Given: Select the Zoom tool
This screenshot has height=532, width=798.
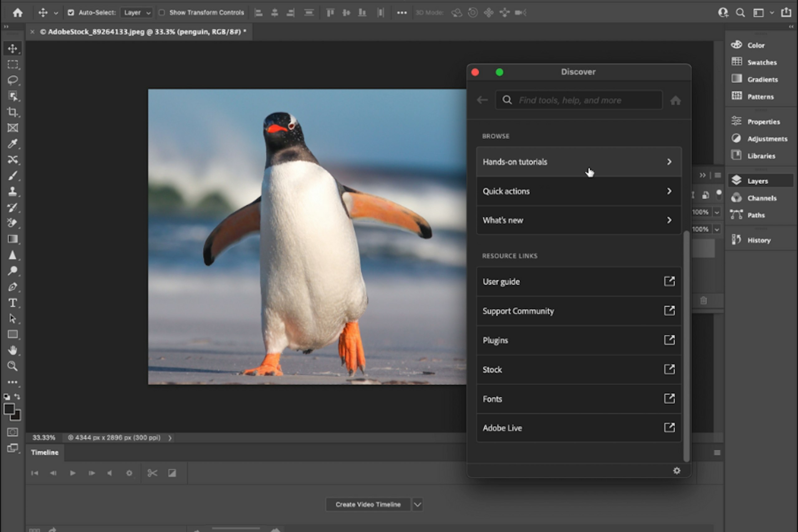Looking at the screenshot, I should click(x=12, y=366).
